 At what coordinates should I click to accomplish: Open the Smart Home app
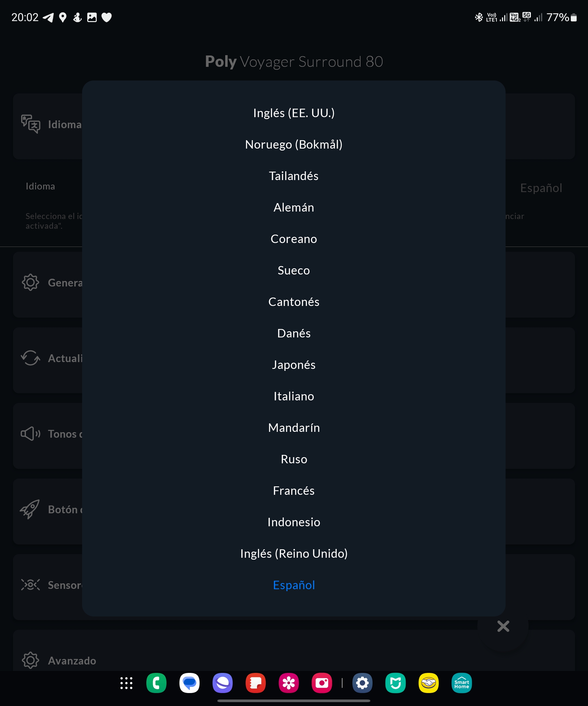(461, 683)
